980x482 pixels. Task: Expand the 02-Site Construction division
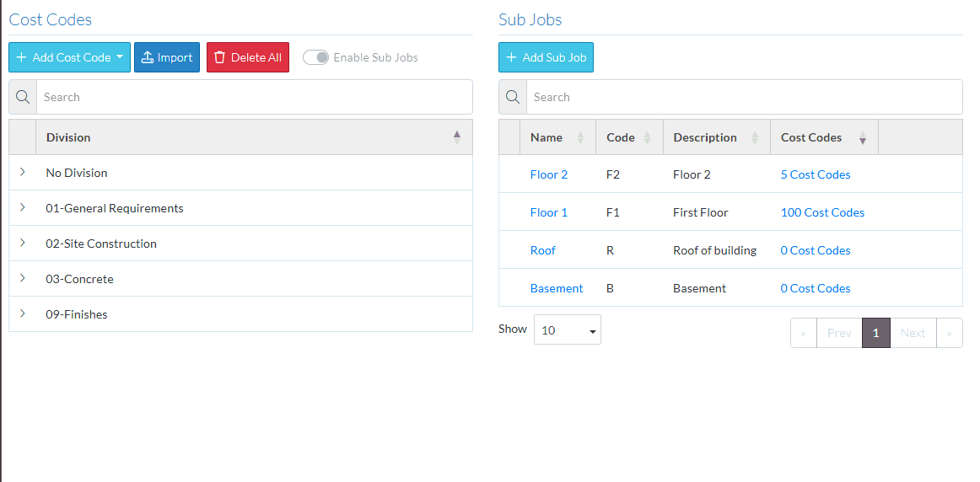pyautogui.click(x=23, y=243)
